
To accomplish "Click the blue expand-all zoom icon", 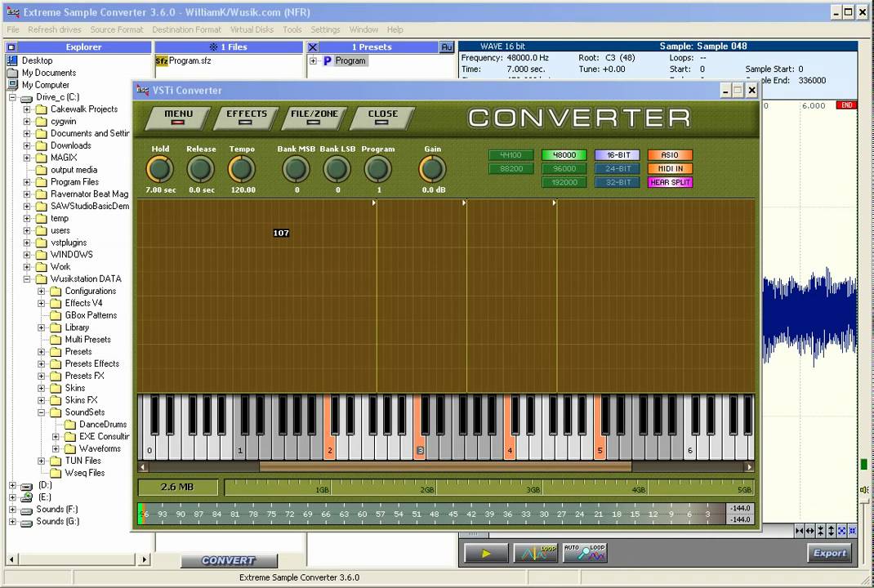I will click(x=841, y=531).
